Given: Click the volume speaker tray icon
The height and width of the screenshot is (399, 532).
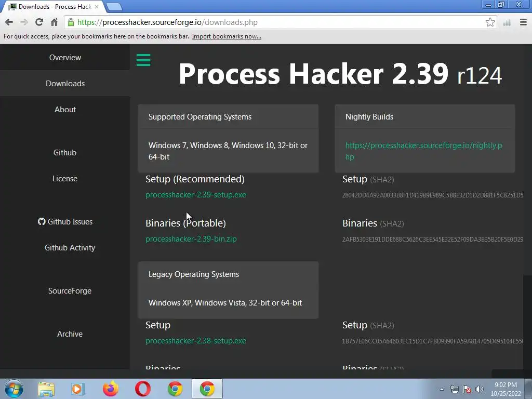Looking at the screenshot, I should pos(479,389).
